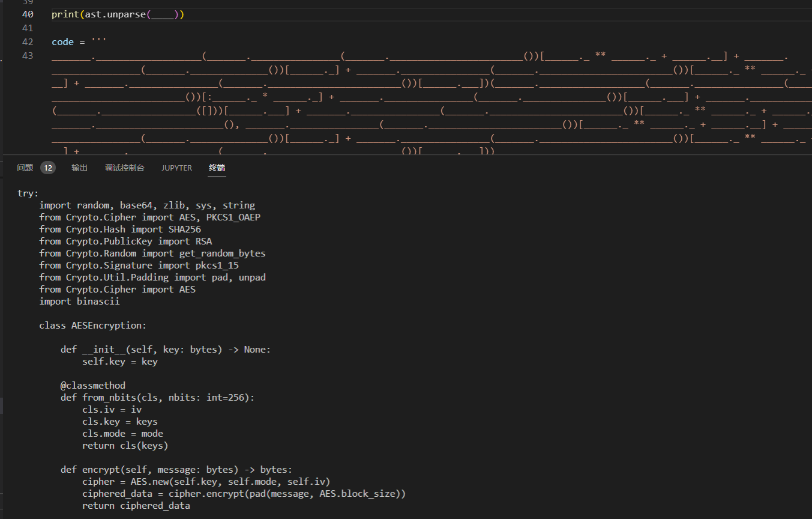Click line number 40 in the gutter

[x=28, y=14]
